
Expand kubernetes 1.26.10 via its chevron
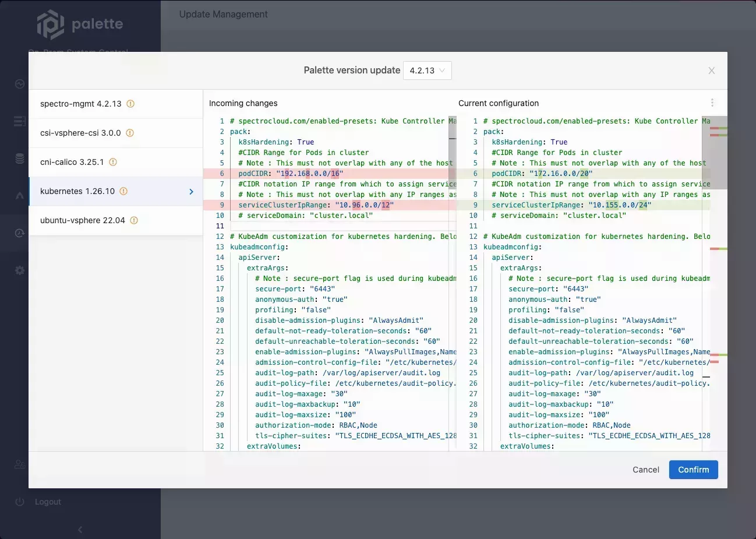coord(190,191)
